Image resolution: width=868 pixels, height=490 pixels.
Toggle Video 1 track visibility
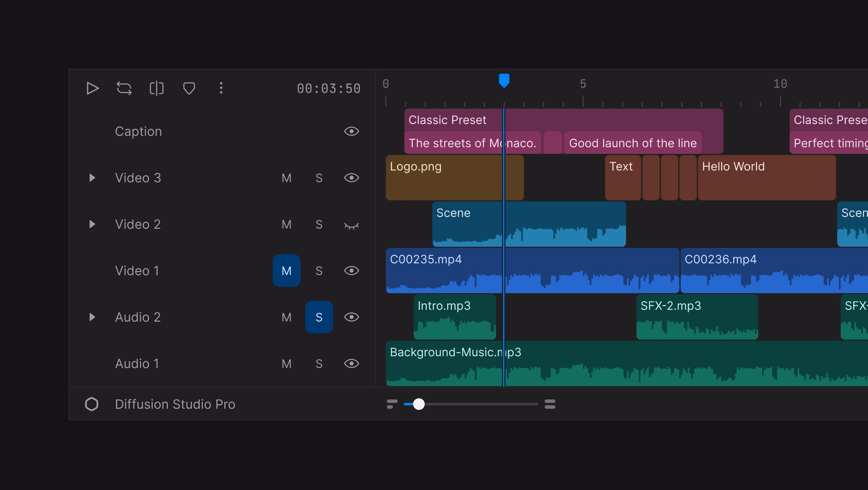[x=351, y=271]
